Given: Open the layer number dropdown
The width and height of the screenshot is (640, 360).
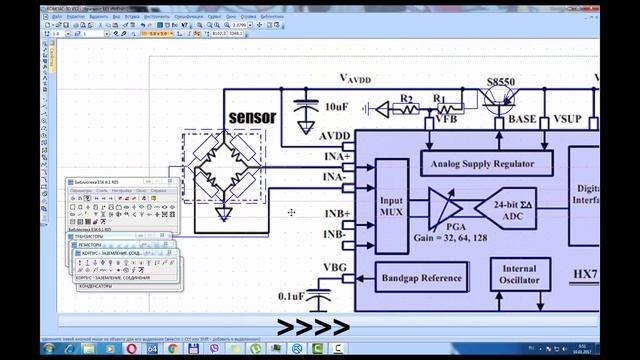Looking at the screenshot, I should click(x=107, y=33).
